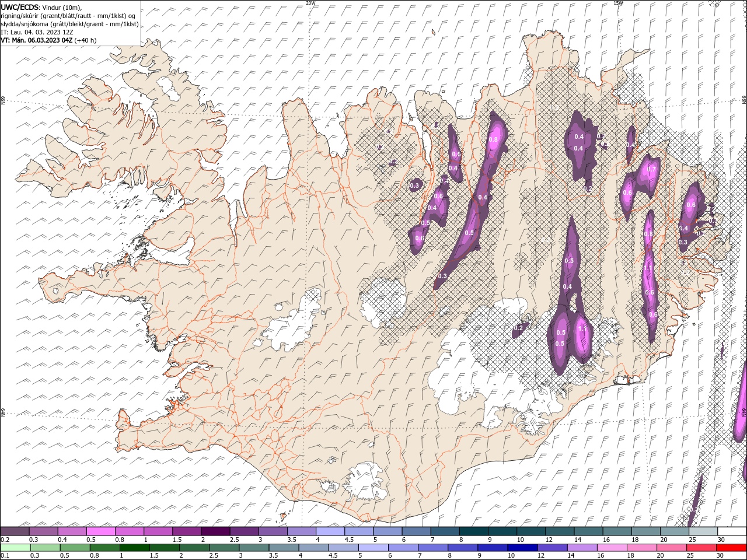Pick the dark teal 8 swatch in the snow legend row

click(473, 531)
